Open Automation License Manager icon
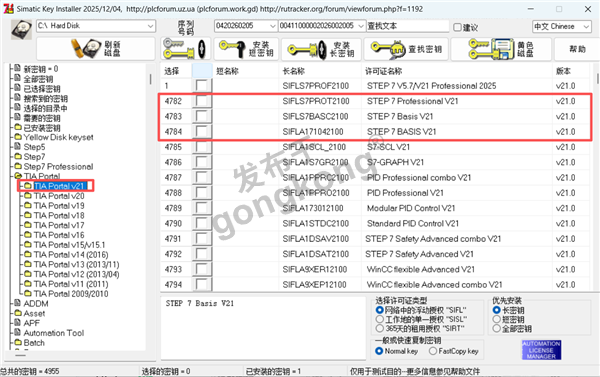Viewport: 600px width, 377px height. click(x=541, y=350)
